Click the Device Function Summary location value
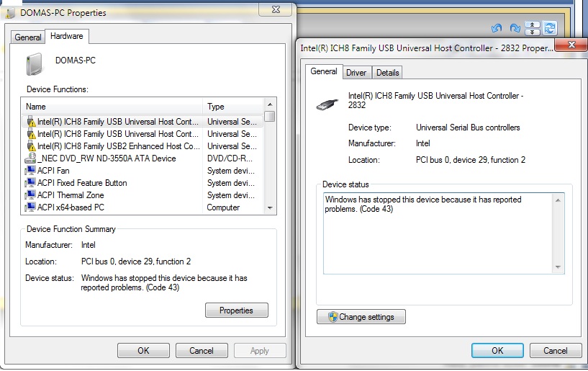Image resolution: width=588 pixels, height=371 pixels. (136, 262)
